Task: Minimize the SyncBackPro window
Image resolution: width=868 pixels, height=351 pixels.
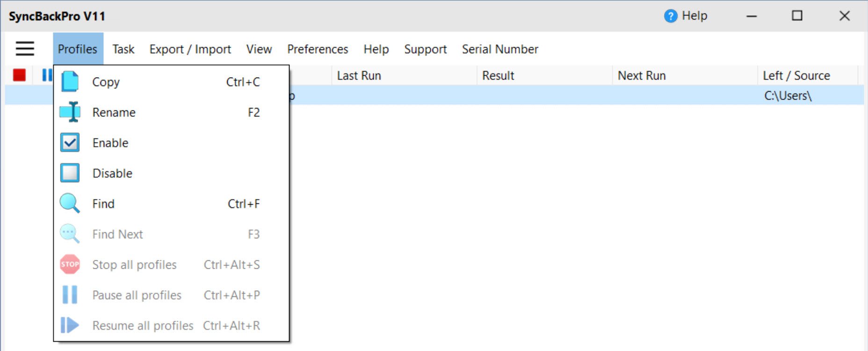Action: tap(752, 16)
